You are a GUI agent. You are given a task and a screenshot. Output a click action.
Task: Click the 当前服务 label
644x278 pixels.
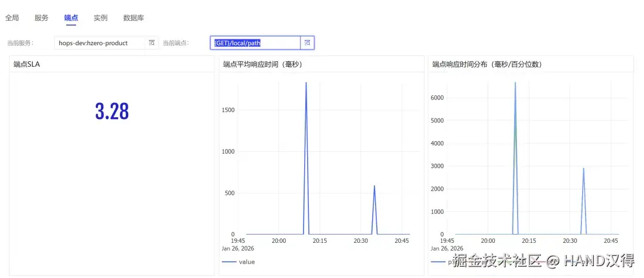tap(20, 43)
